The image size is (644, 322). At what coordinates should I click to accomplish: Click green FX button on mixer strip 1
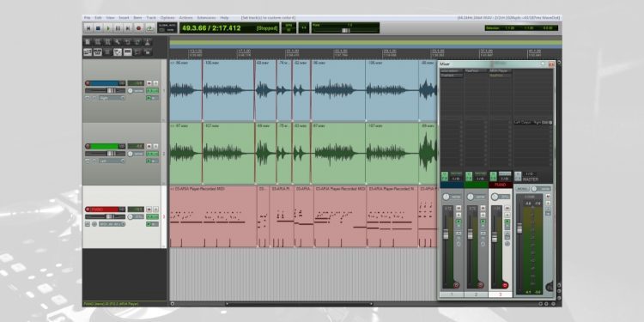pos(445,176)
